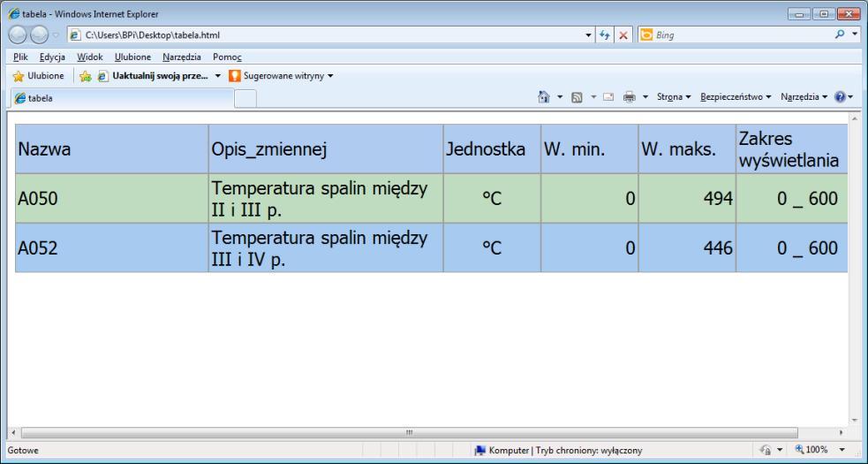Click description 'między II i III p.'
This screenshot has height=464, width=868.
326,199
